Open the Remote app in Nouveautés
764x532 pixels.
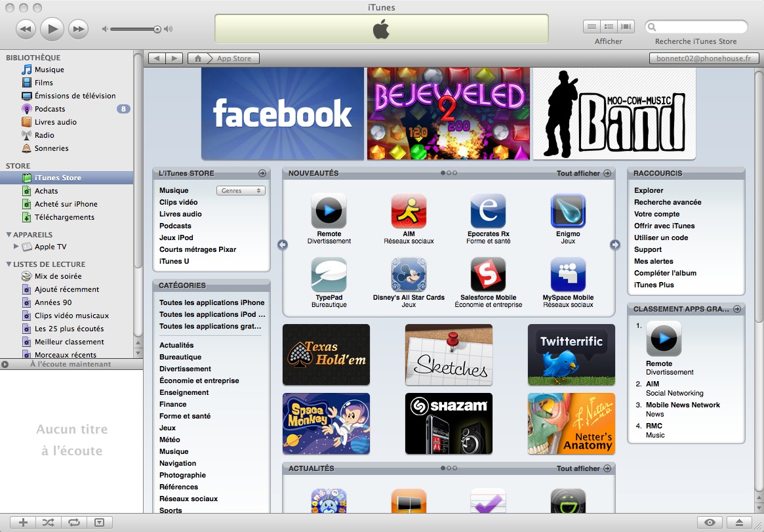[x=329, y=211]
